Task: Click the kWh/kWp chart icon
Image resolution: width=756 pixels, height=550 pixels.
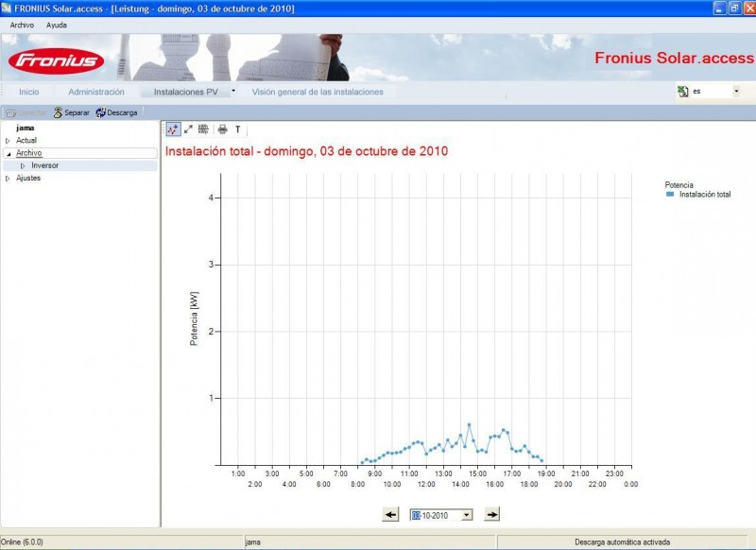Action: coord(203,129)
